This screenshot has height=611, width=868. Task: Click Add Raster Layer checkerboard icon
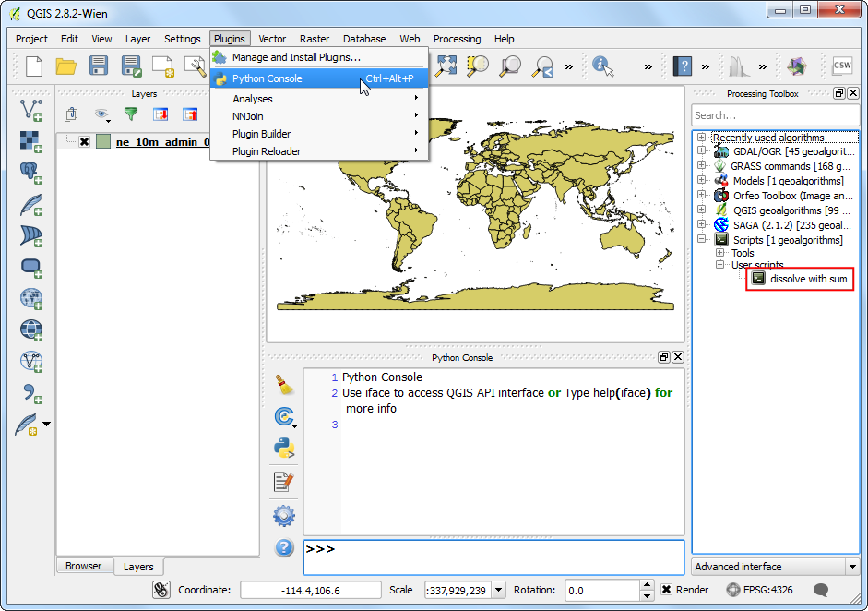tap(31, 142)
